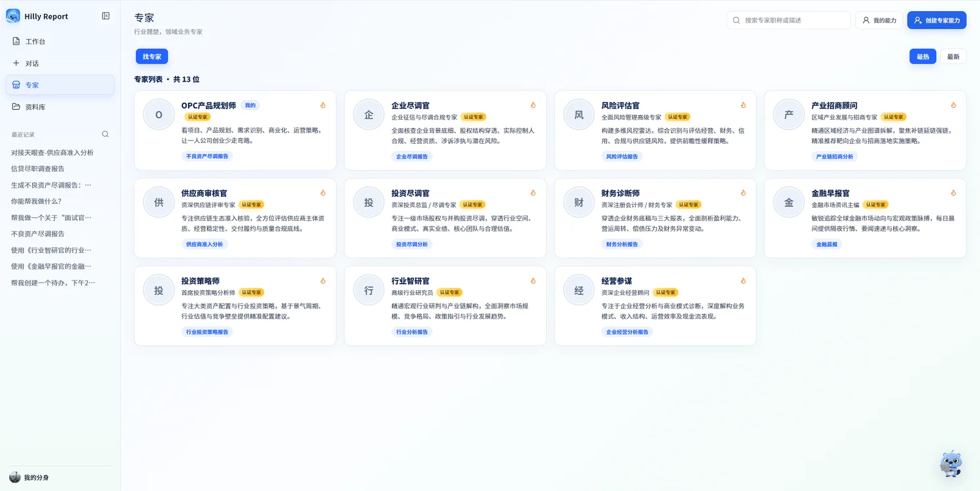Open recent record 你能帮我做什么?

pos(36,201)
